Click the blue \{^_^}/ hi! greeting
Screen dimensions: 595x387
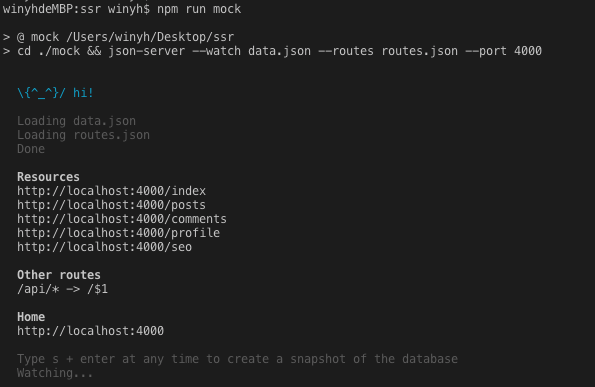point(55,93)
